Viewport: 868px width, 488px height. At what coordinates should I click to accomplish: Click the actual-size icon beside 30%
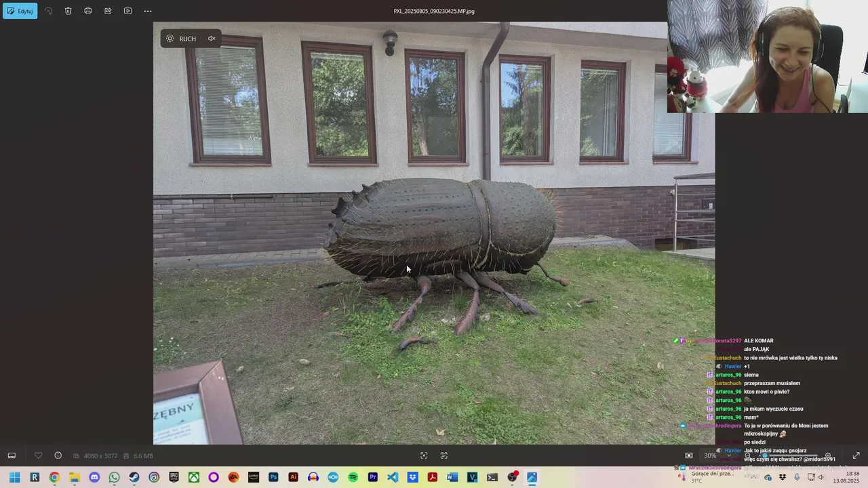(689, 455)
